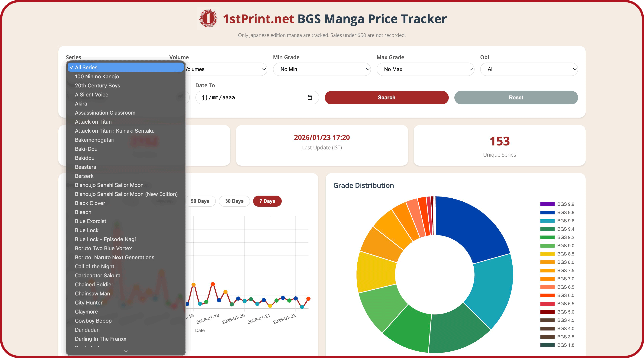Screen dimensions: 644x358
Task: Select Attack on Titan in the series dropdown
Action: click(93, 122)
